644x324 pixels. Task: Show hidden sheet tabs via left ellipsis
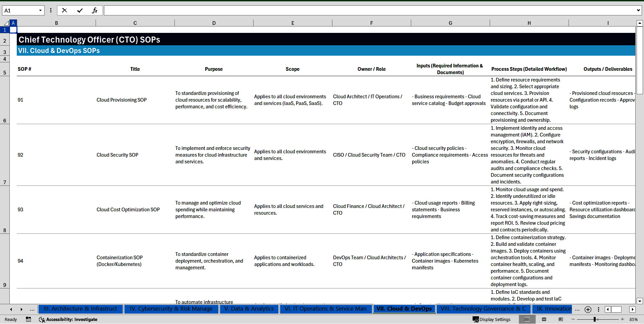(x=32, y=309)
